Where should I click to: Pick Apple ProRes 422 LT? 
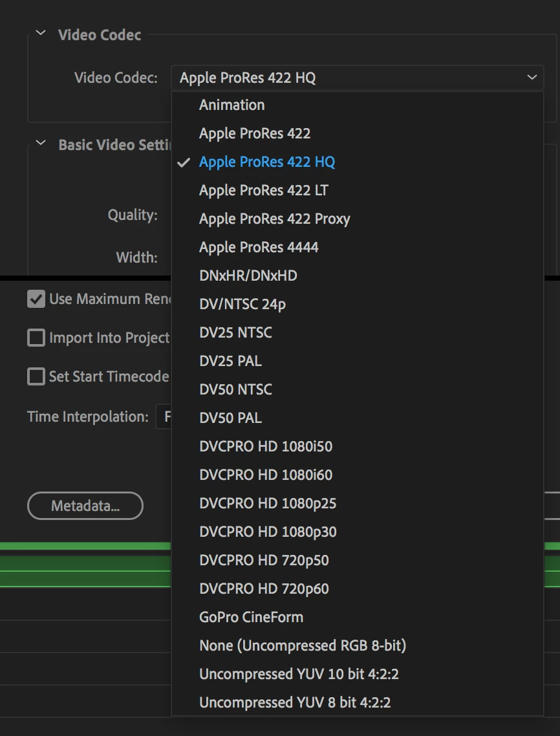357,190
